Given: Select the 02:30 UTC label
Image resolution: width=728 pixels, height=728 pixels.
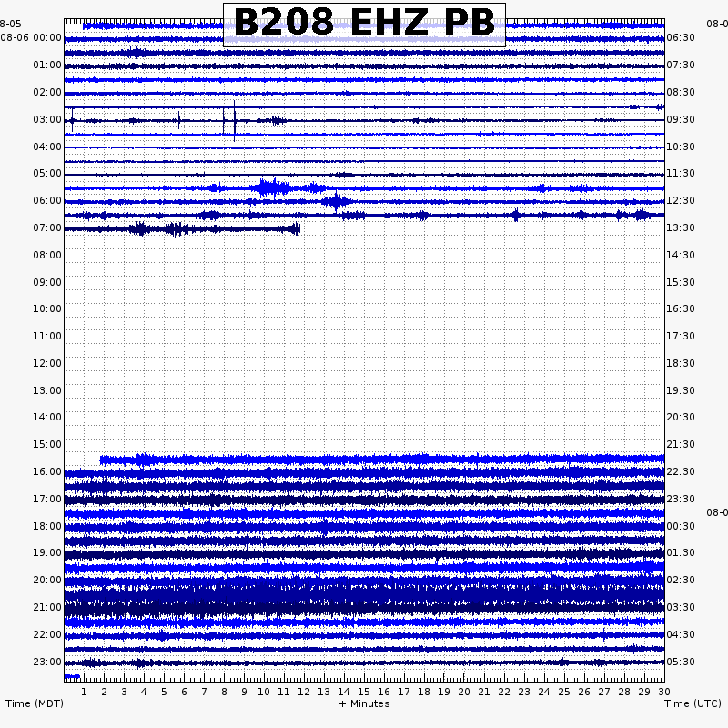Looking at the screenshot, I should coord(681,581).
